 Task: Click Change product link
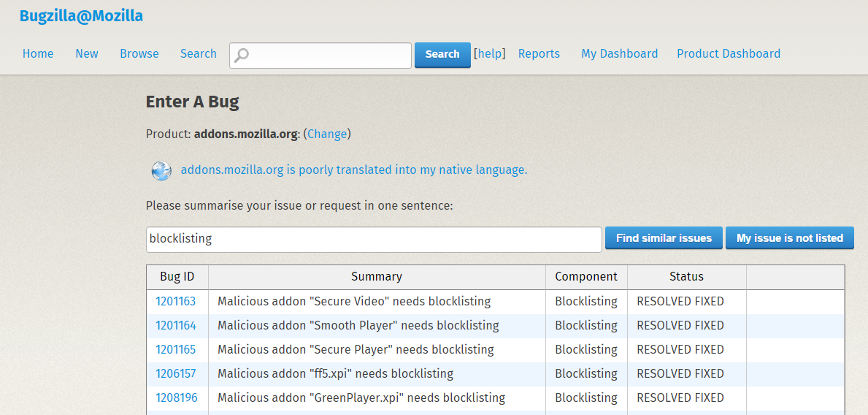(x=327, y=134)
